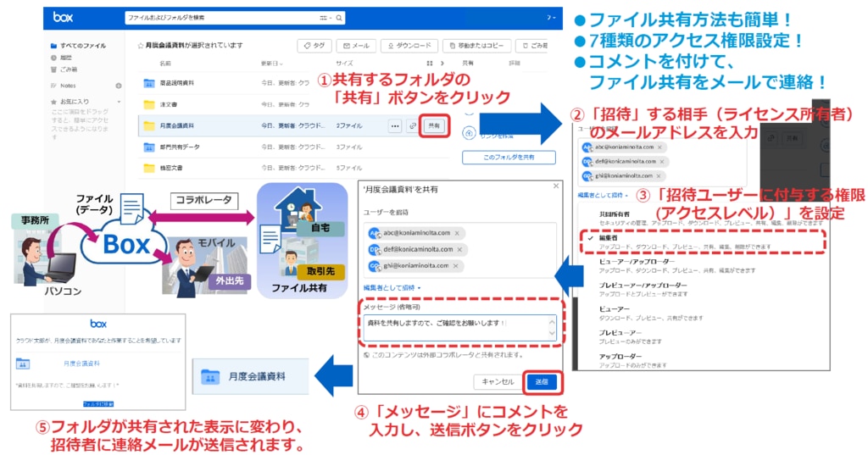Click the タグ toolbar button
868x455 pixels.
pyautogui.click(x=314, y=46)
